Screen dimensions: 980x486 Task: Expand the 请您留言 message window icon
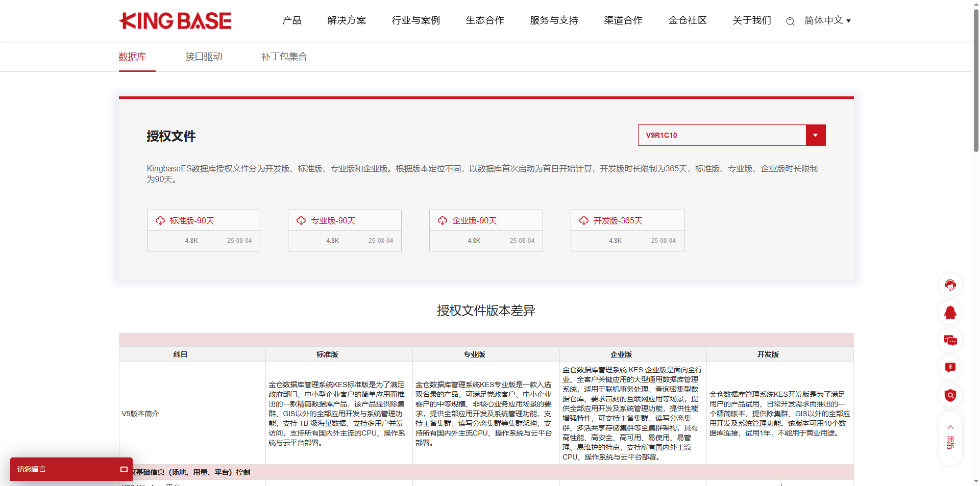point(124,469)
